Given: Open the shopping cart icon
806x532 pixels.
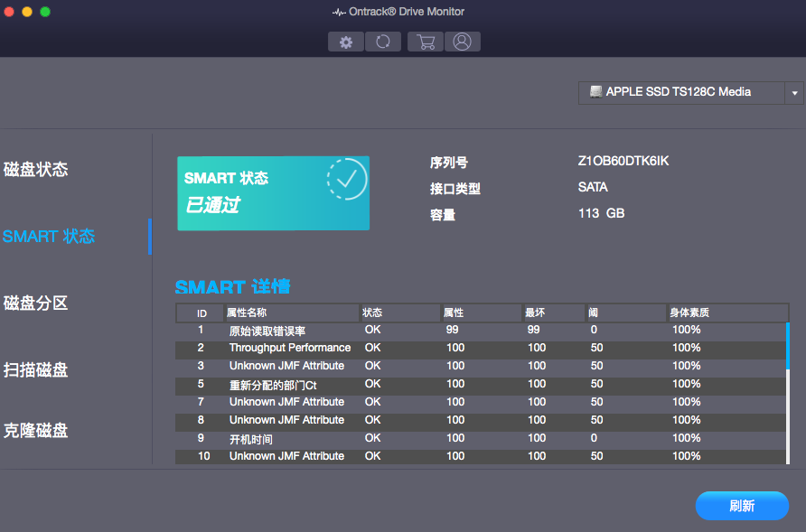Looking at the screenshot, I should click(425, 42).
